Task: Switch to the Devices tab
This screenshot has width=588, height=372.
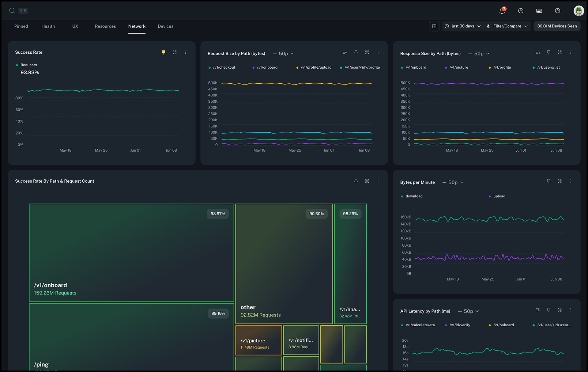Action: [166, 26]
